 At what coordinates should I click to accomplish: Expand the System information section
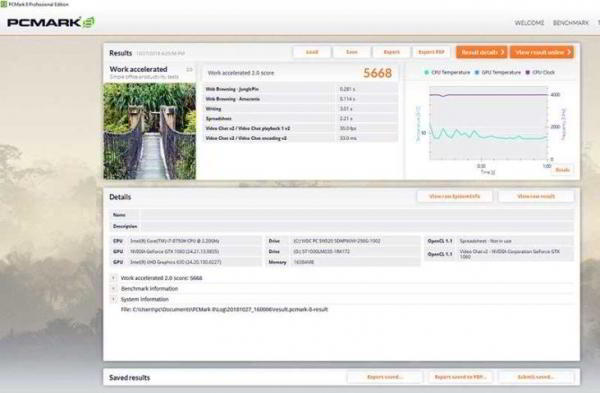click(x=113, y=299)
